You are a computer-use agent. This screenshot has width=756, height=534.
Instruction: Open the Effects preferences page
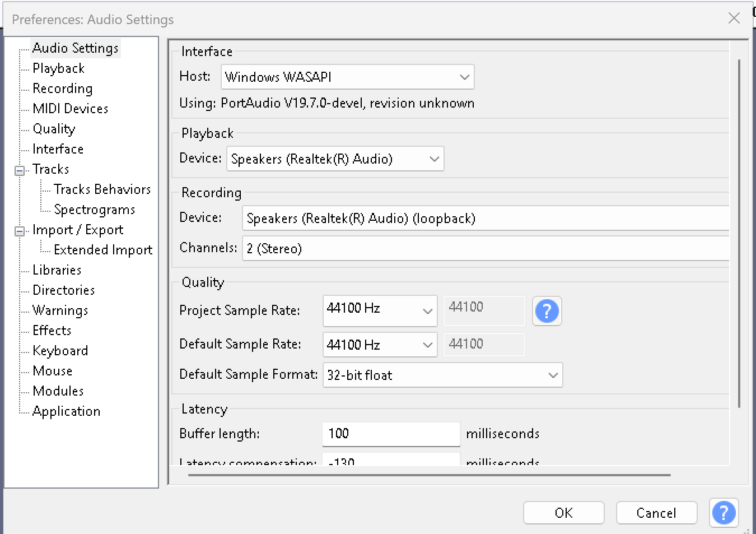pos(52,330)
